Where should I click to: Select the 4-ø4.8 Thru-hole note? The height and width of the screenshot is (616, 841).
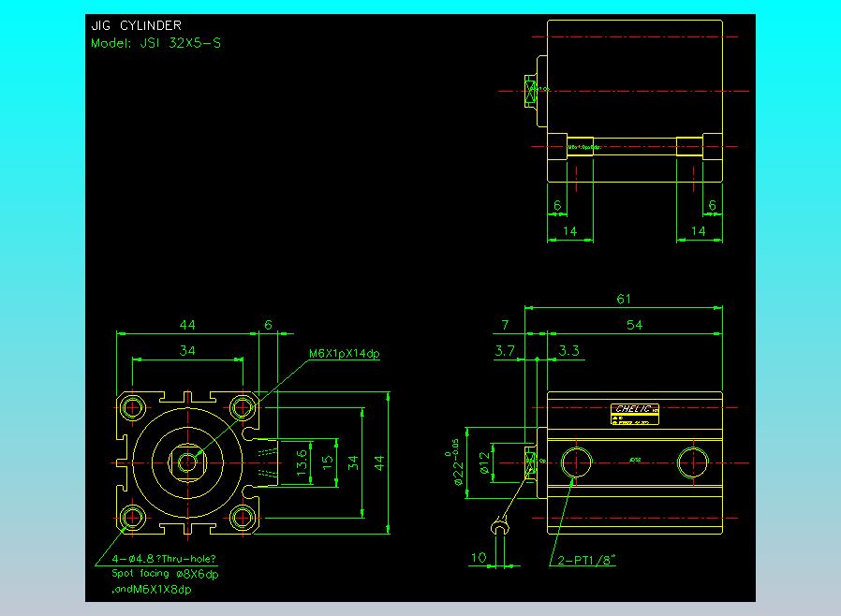(164, 559)
